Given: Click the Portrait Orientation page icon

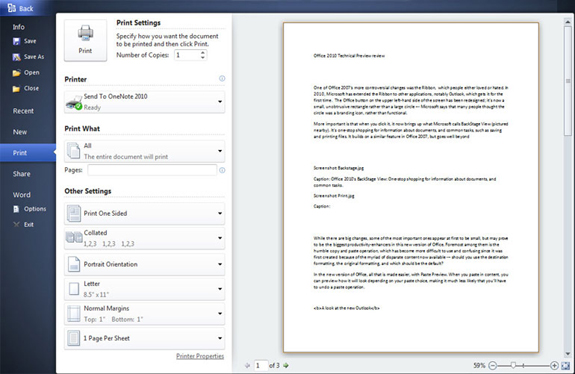Looking at the screenshot, I should pyautogui.click(x=74, y=264).
